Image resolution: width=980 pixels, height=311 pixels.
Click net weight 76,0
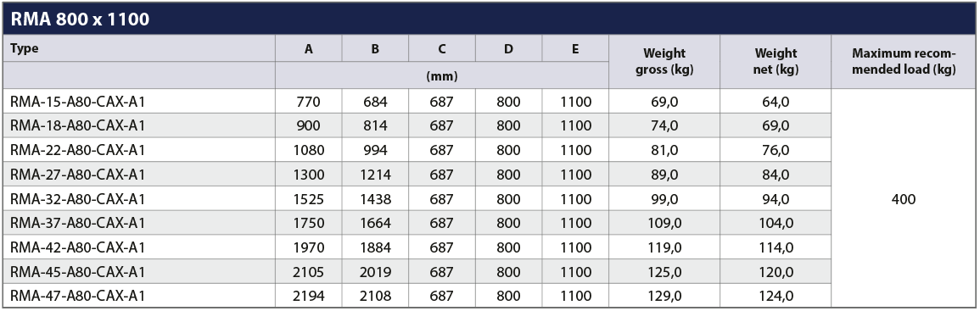[x=776, y=150]
